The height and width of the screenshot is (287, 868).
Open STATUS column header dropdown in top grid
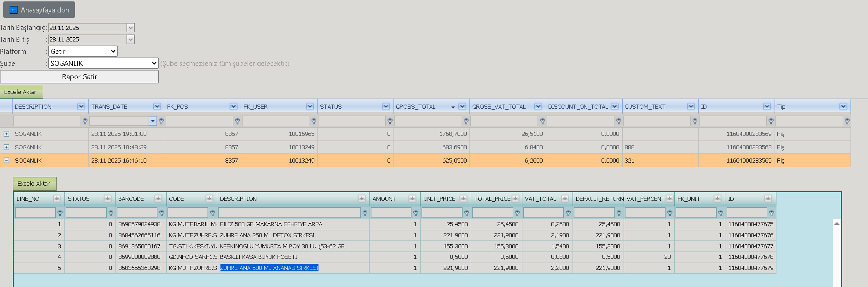tap(386, 106)
